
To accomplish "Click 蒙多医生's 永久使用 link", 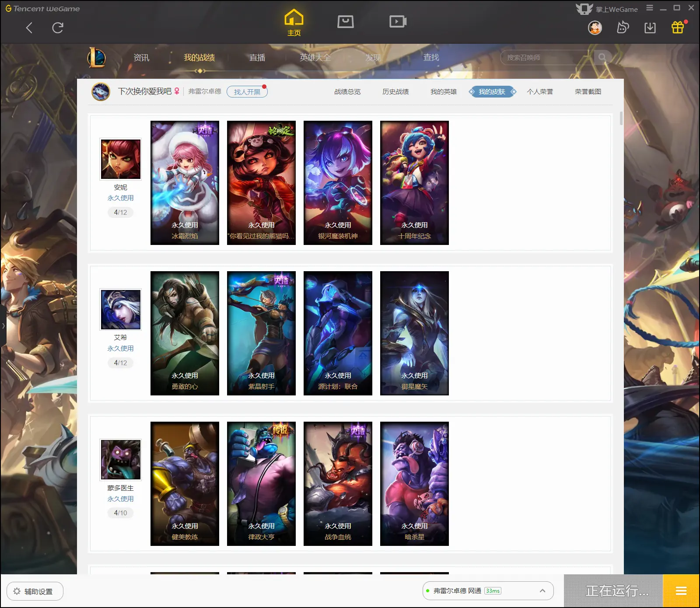I will [121, 499].
